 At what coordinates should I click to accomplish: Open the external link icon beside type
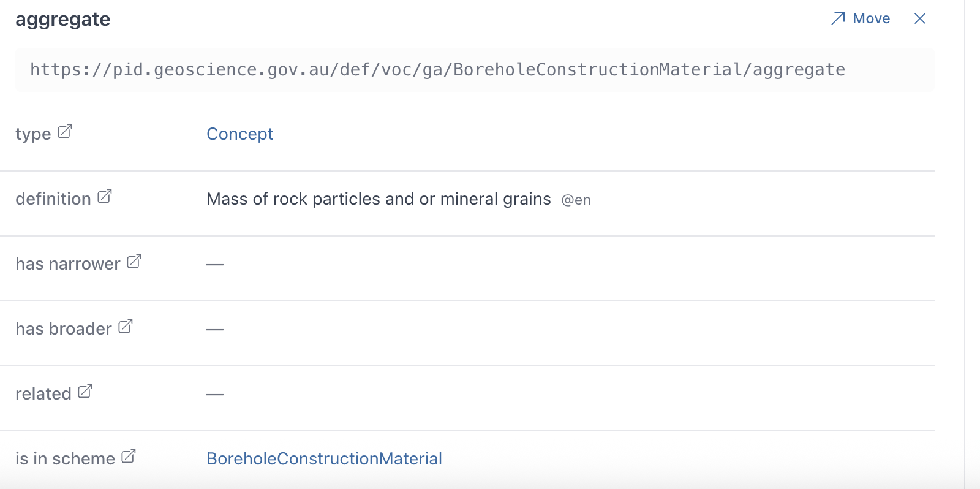[65, 132]
